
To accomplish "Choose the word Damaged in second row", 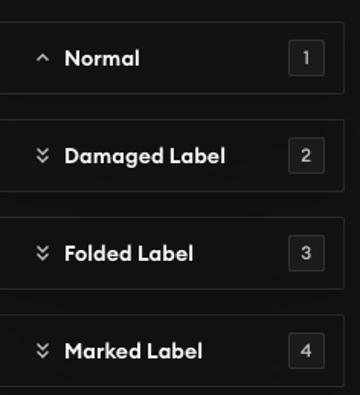I will point(114,156).
